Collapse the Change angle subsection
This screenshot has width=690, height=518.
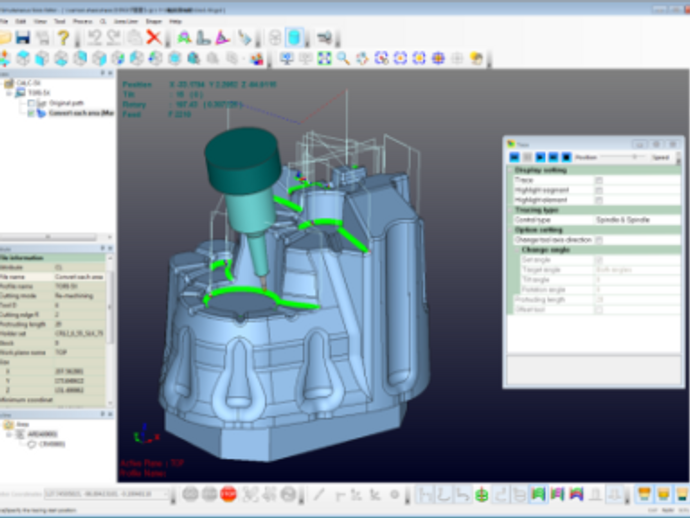pyautogui.click(x=518, y=250)
